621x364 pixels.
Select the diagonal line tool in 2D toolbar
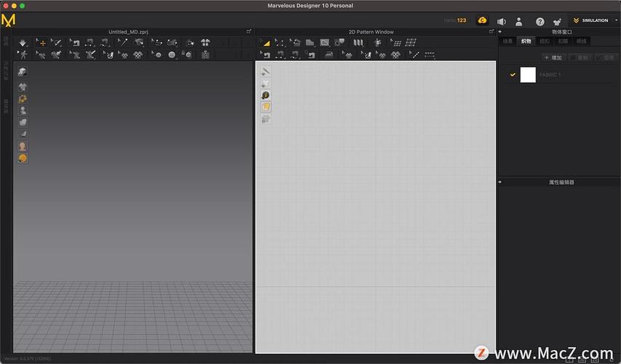click(x=414, y=55)
